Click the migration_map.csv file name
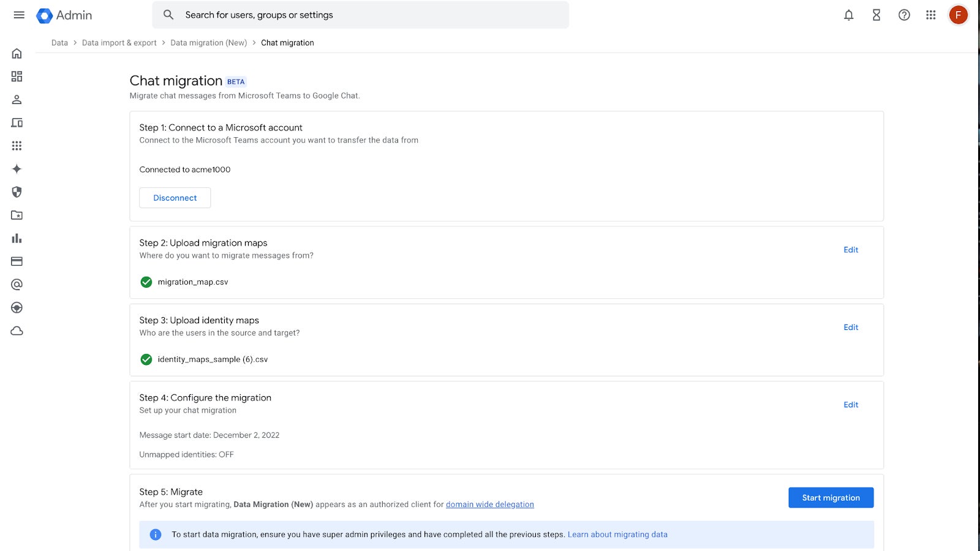This screenshot has height=551, width=980. point(193,282)
